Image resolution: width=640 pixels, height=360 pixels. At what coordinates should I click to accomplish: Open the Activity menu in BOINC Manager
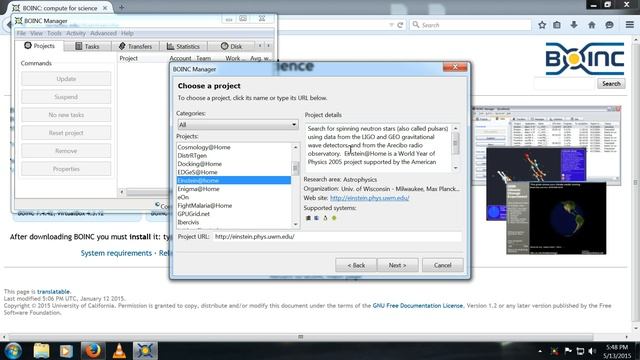click(76, 33)
